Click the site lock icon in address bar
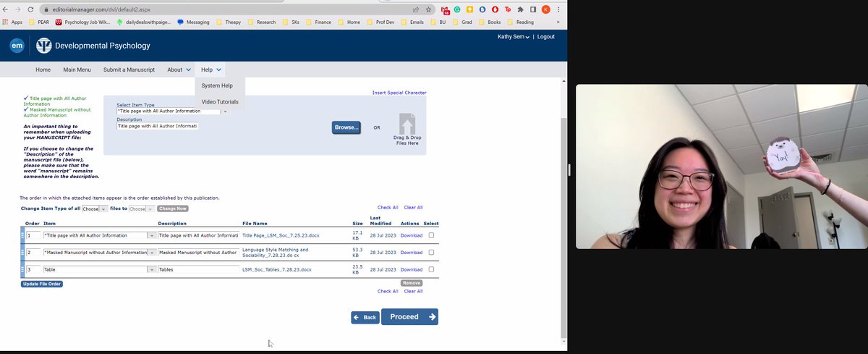The width and height of the screenshot is (868, 354). pos(45,9)
